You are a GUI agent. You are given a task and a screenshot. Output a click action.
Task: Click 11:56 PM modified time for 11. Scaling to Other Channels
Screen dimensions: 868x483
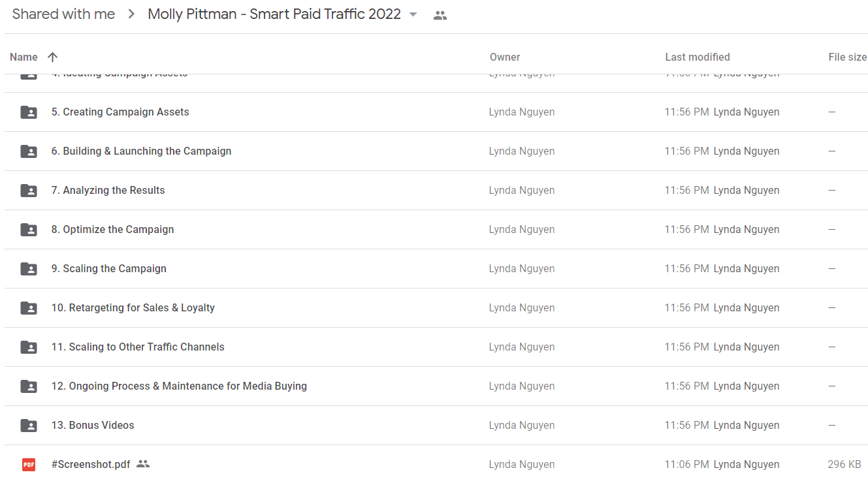point(686,347)
